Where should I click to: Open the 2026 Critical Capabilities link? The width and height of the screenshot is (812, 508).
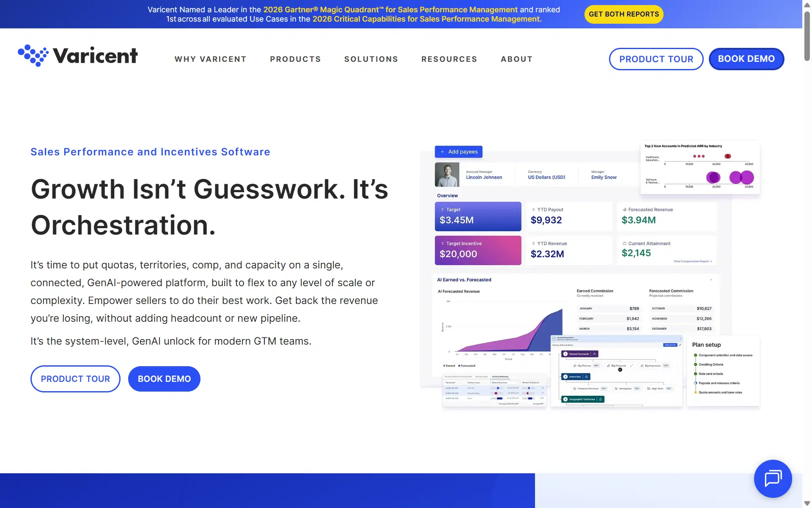point(427,19)
